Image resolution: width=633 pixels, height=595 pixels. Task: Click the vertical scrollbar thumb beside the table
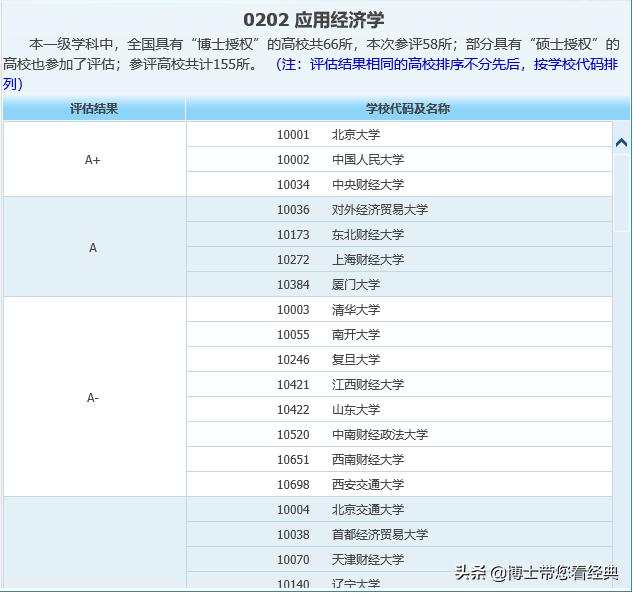[621, 193]
